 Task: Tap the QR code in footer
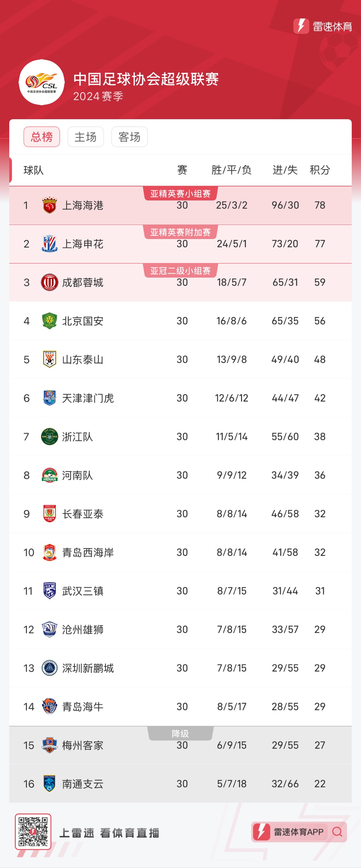[x=33, y=832]
